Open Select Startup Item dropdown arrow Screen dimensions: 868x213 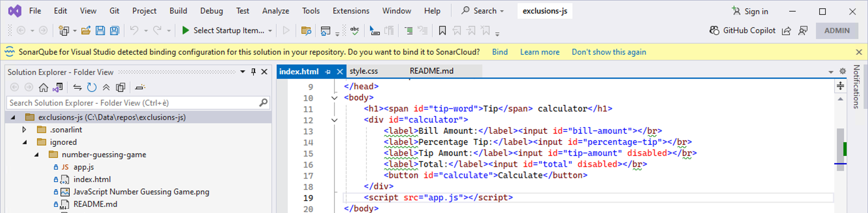coord(270,31)
